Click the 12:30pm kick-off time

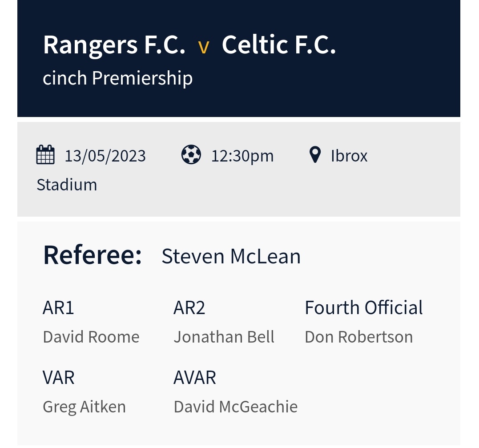(242, 156)
